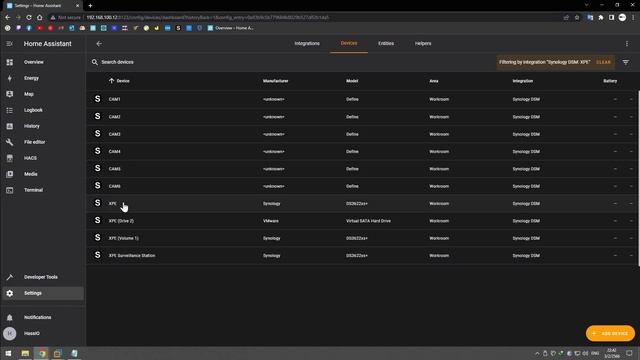Open the File editor
Screen dimensions: 640x360
point(43,142)
